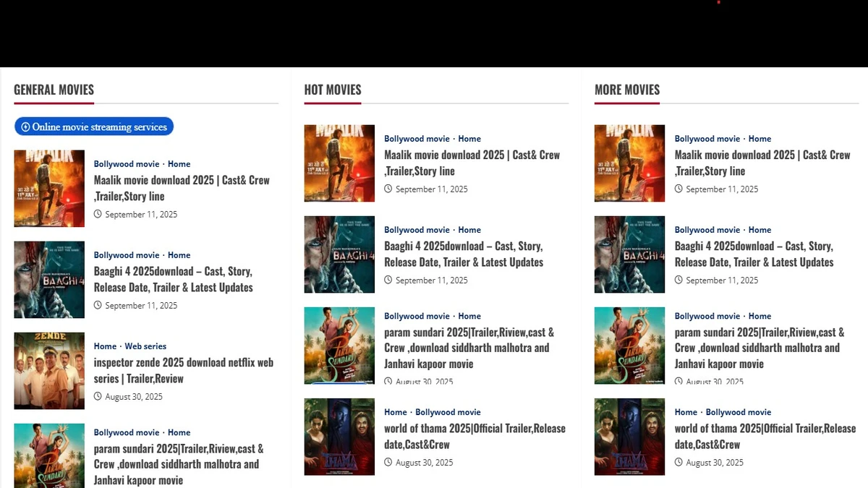Open param sundari title in More Movies
The height and width of the screenshot is (488, 868).
coord(759,348)
